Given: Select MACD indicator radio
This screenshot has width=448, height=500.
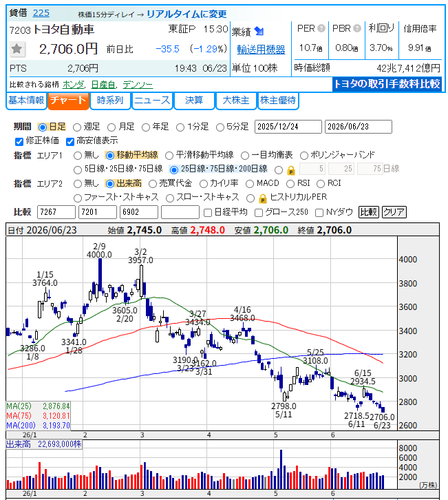Looking at the screenshot, I should coord(250,184).
